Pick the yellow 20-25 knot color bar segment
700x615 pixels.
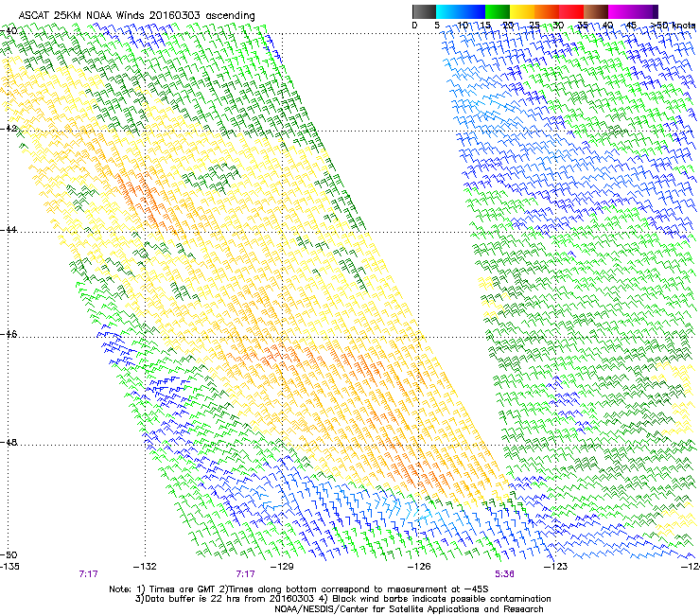(522, 11)
